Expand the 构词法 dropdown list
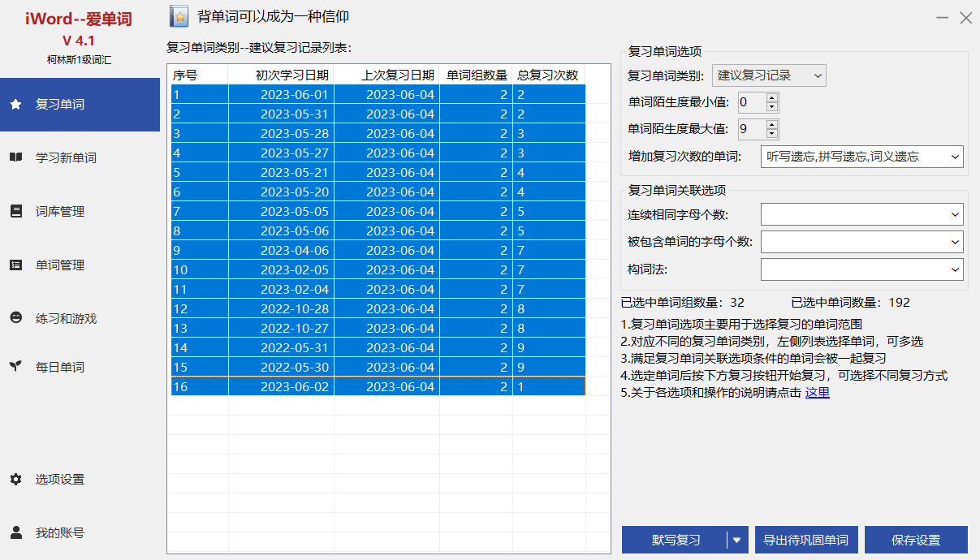 pos(861,269)
